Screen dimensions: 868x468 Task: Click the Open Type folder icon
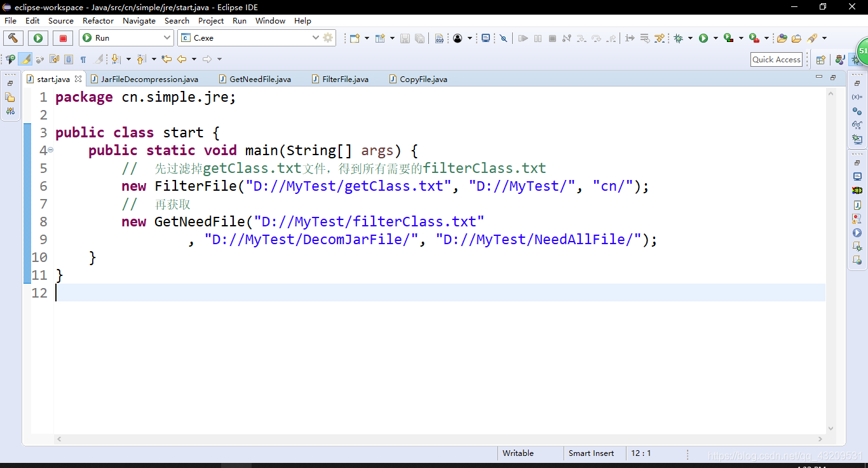(x=782, y=38)
